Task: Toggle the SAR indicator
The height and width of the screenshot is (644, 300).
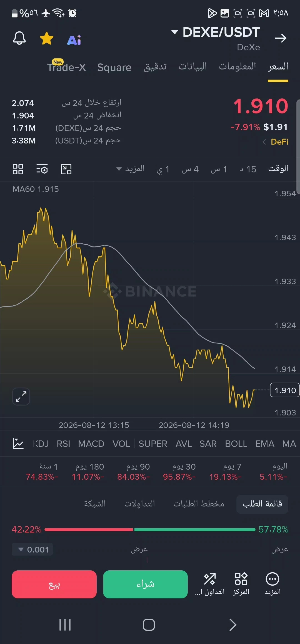Action: (208, 444)
